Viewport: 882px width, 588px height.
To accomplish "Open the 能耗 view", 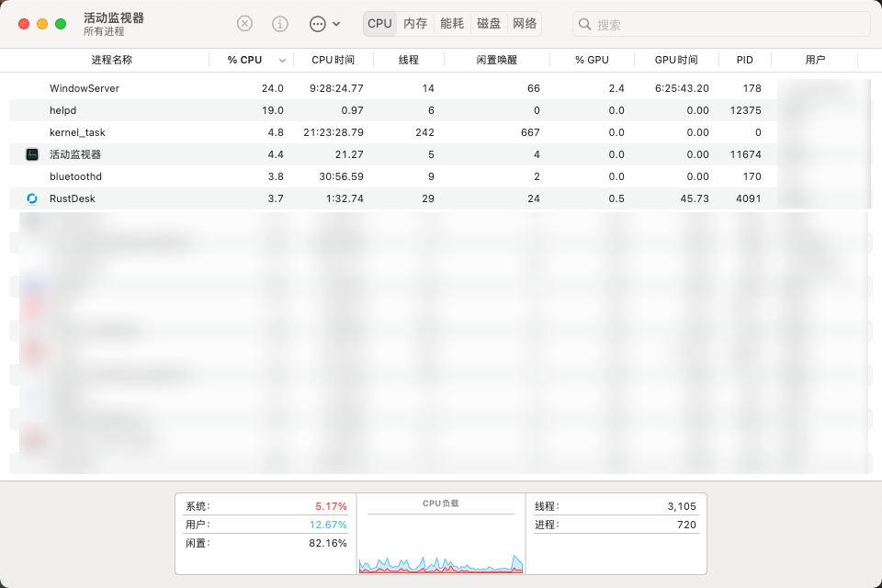I will [x=452, y=23].
